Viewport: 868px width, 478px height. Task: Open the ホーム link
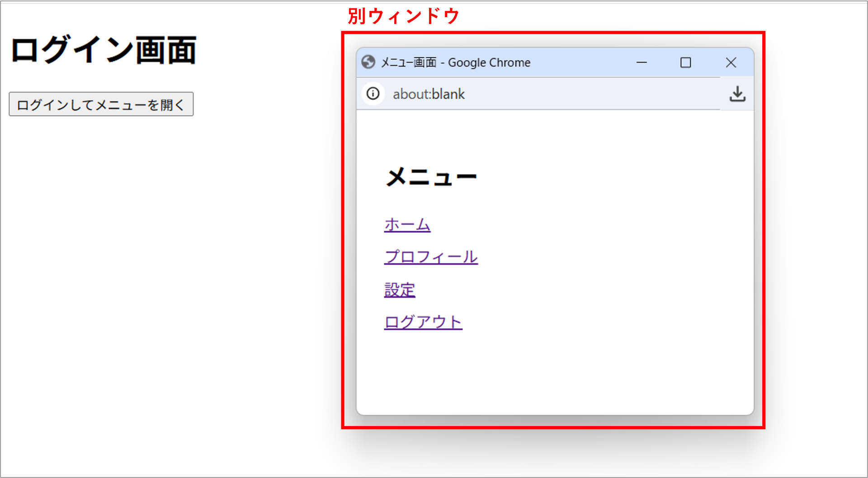[x=407, y=225]
